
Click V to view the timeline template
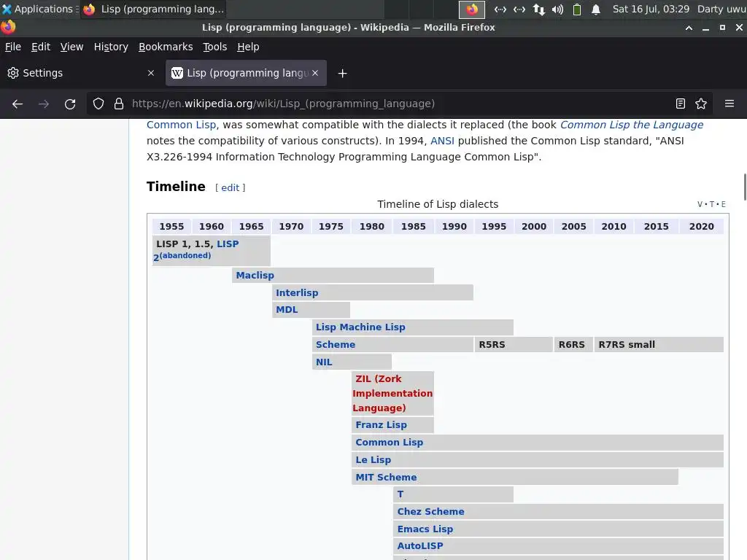[700, 204]
